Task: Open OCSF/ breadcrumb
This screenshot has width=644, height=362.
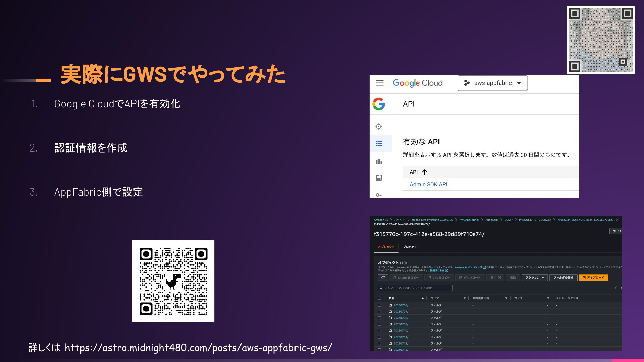Action: tap(508, 220)
